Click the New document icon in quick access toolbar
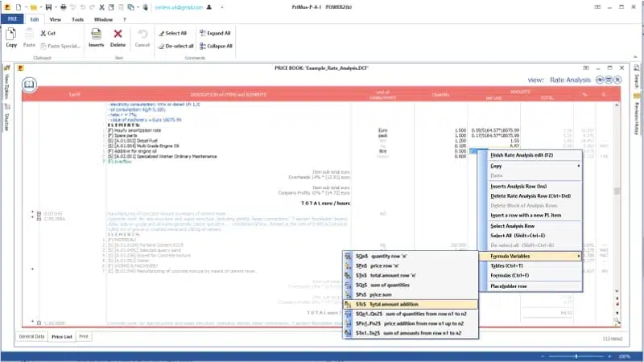 click(x=18, y=7)
